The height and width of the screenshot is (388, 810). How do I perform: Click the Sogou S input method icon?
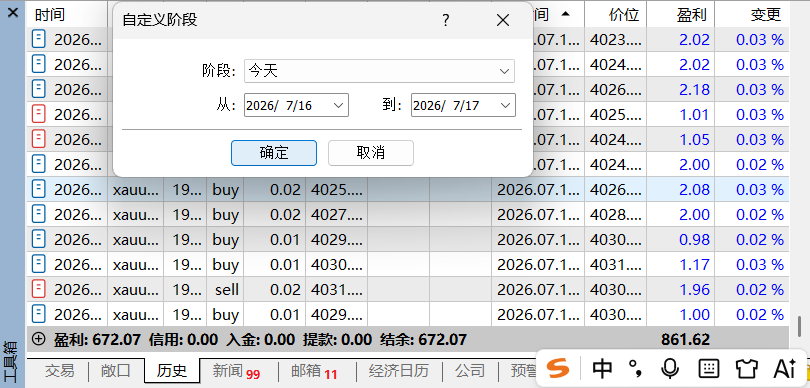(558, 368)
